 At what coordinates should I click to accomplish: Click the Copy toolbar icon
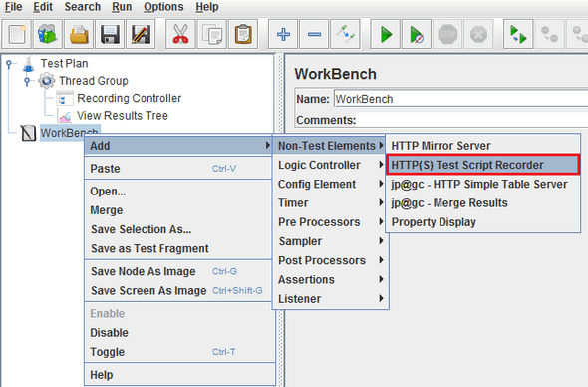(212, 35)
